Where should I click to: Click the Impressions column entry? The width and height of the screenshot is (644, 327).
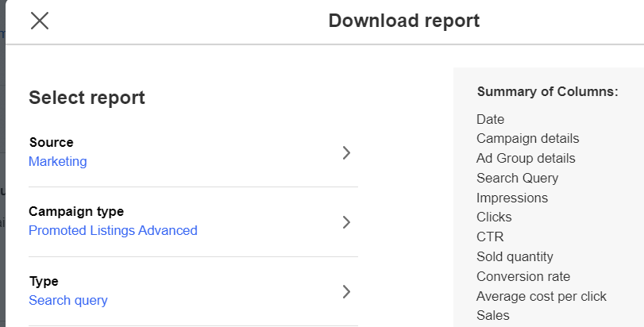tap(512, 198)
